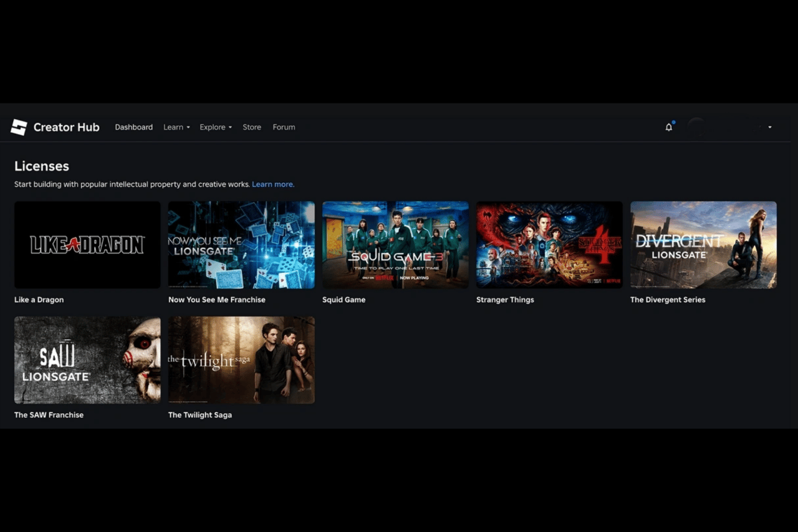Image resolution: width=798 pixels, height=532 pixels.
Task: Click the user avatar circle
Action: click(x=696, y=127)
